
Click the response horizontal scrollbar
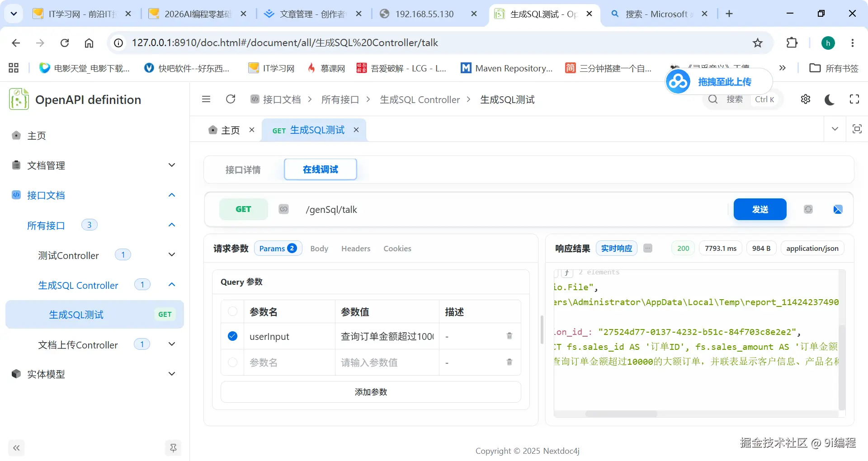pos(621,414)
